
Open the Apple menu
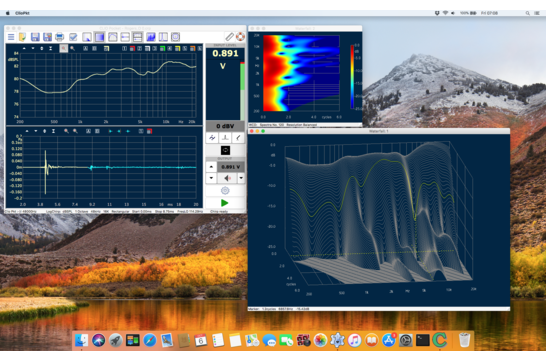(x=8, y=13)
